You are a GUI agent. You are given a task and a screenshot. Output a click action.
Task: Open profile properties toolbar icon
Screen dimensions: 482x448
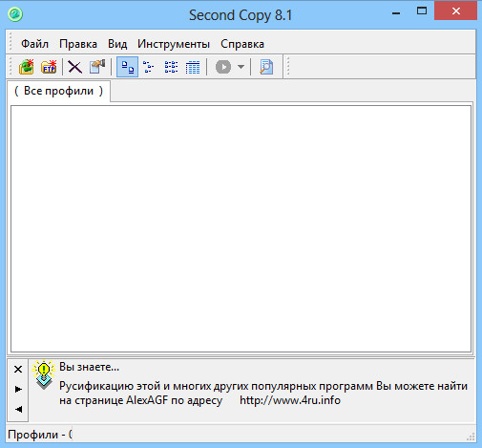[x=97, y=67]
